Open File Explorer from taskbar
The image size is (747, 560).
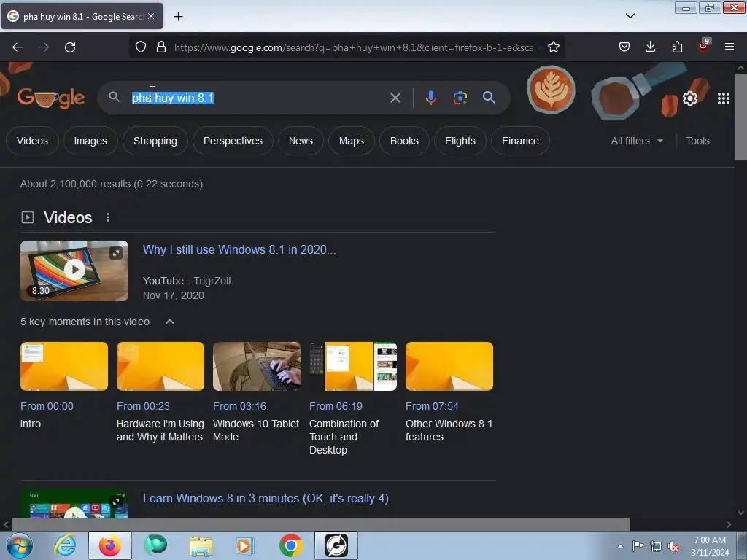click(x=201, y=545)
